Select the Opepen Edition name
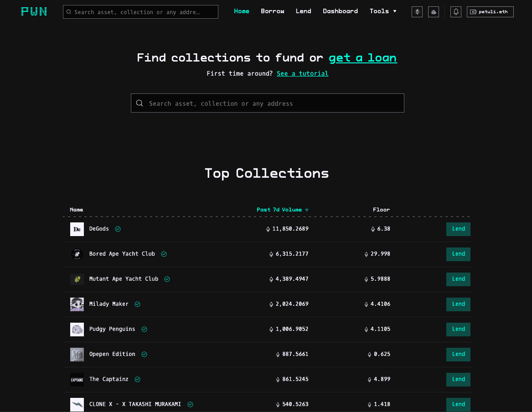Image resolution: width=532 pixels, height=412 pixels. [x=112, y=355]
